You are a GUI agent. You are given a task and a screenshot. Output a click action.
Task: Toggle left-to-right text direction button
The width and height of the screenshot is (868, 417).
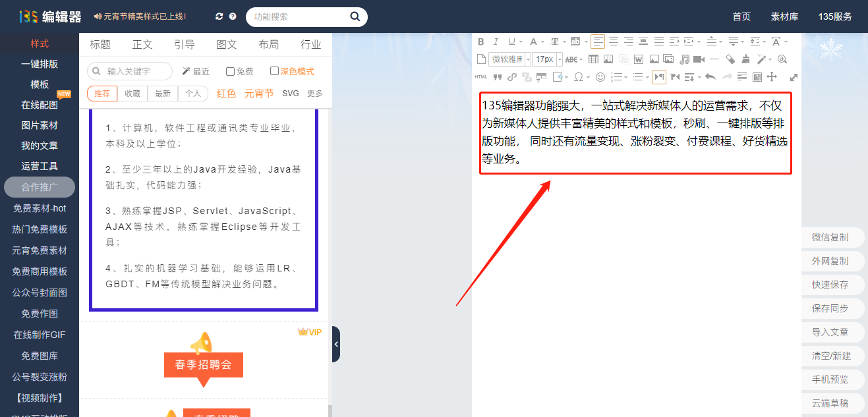click(x=659, y=77)
